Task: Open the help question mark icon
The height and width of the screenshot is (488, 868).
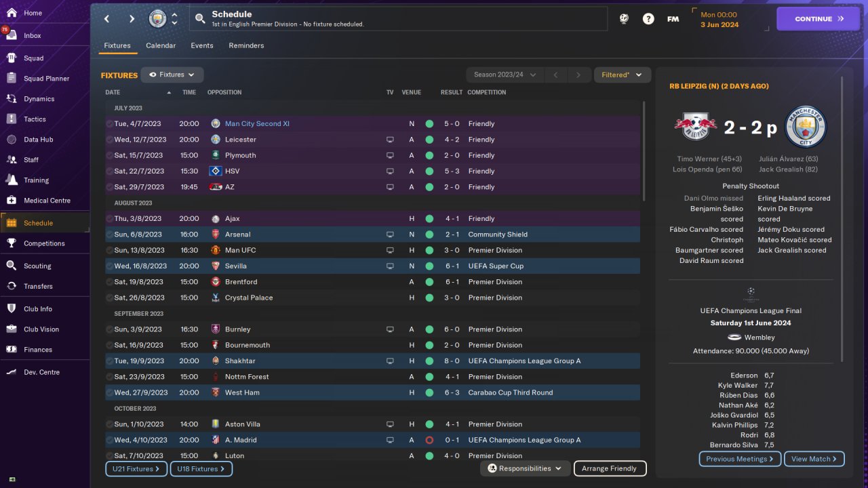Action: tap(648, 19)
